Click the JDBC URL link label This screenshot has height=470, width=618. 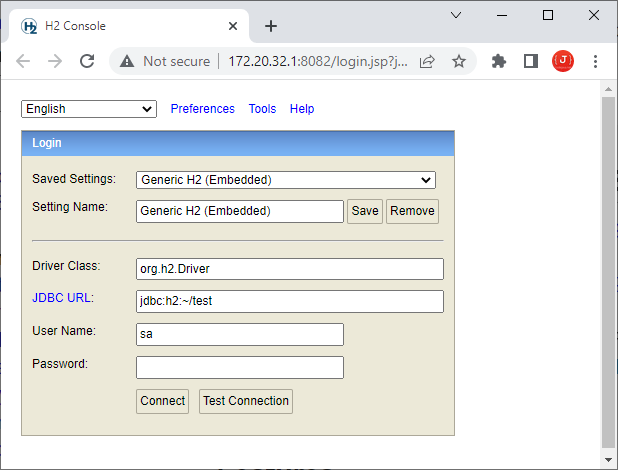(x=63, y=298)
